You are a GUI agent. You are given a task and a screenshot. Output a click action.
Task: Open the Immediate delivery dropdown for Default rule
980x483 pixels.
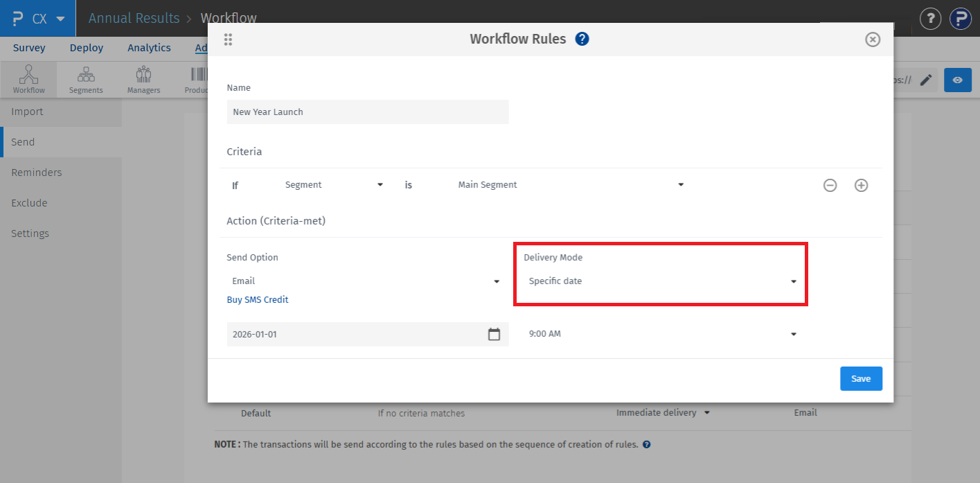706,412
